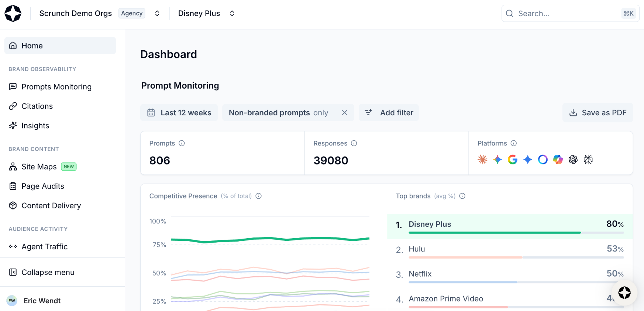The height and width of the screenshot is (311, 644).
Task: Click the blue Netflix progress bar
Action: (x=463, y=282)
